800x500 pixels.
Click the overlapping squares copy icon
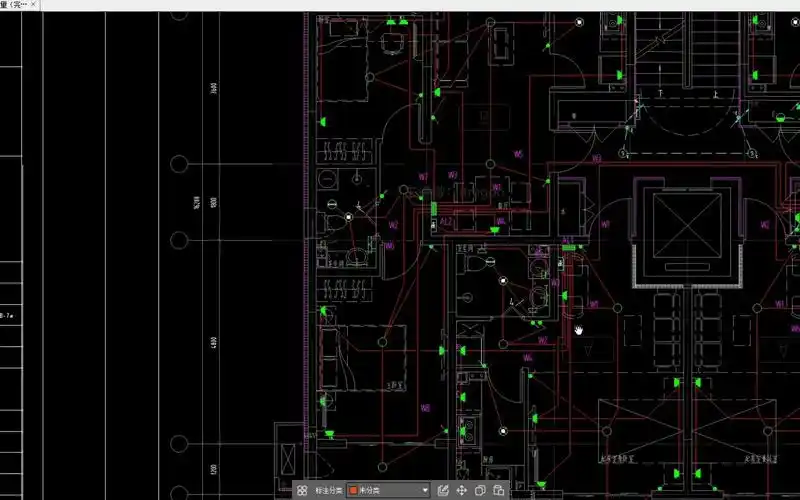click(x=480, y=490)
